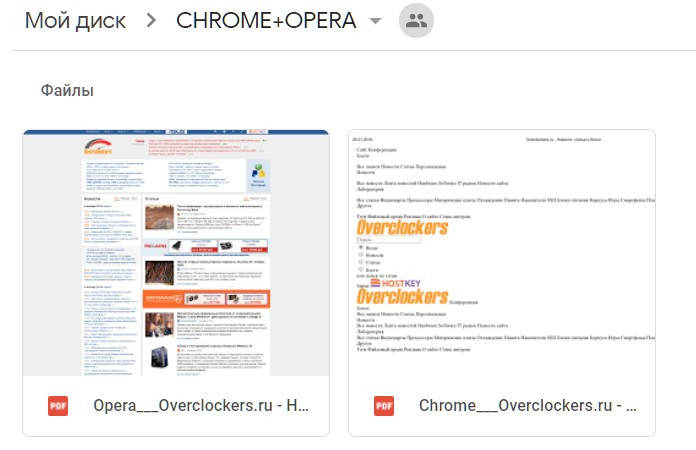Go to Мой диск in the breadcrumb

(x=75, y=22)
